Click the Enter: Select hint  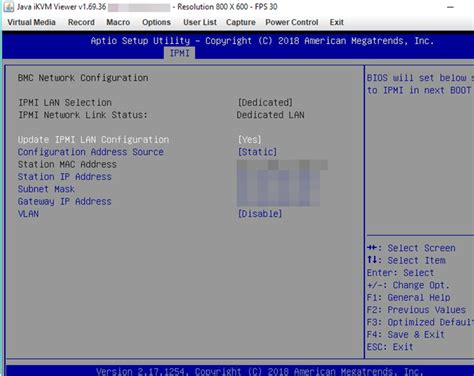400,273
